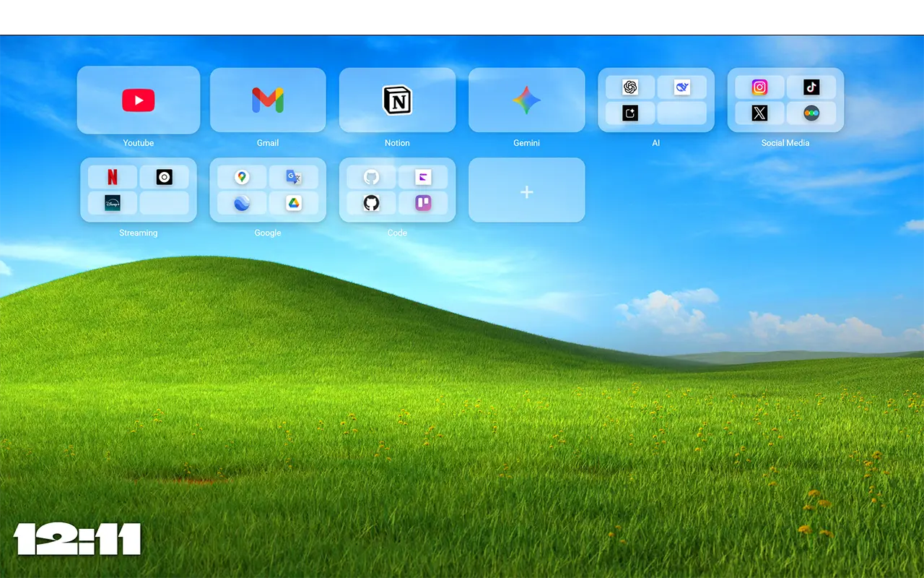Click the "Code" folder label
924x578 pixels.
click(397, 233)
